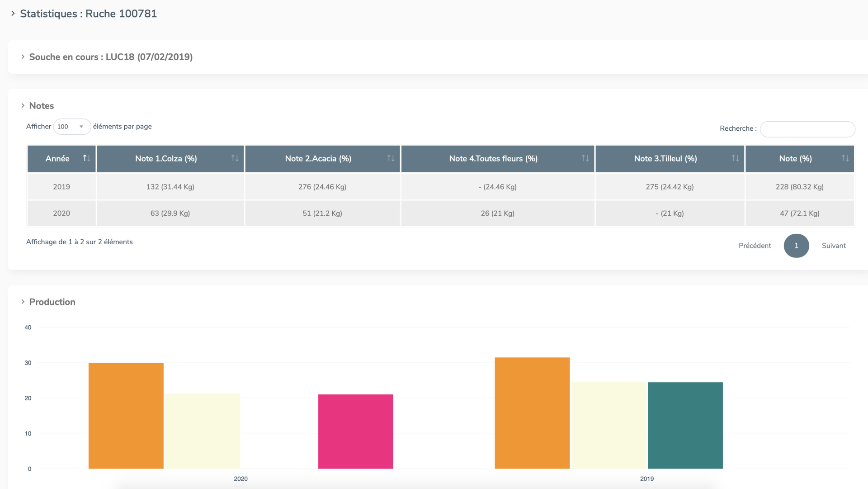The height and width of the screenshot is (489, 868).
Task: Sort by Note 3.Tilleul column arrows
Action: 735,158
